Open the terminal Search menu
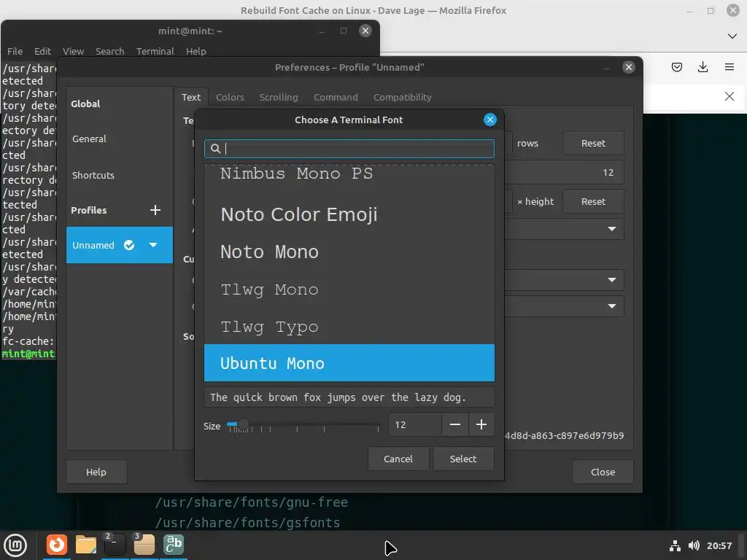The height and width of the screenshot is (560, 747). click(109, 51)
